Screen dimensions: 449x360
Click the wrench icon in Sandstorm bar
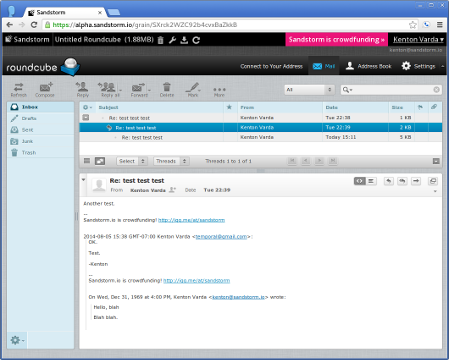[x=172, y=40]
